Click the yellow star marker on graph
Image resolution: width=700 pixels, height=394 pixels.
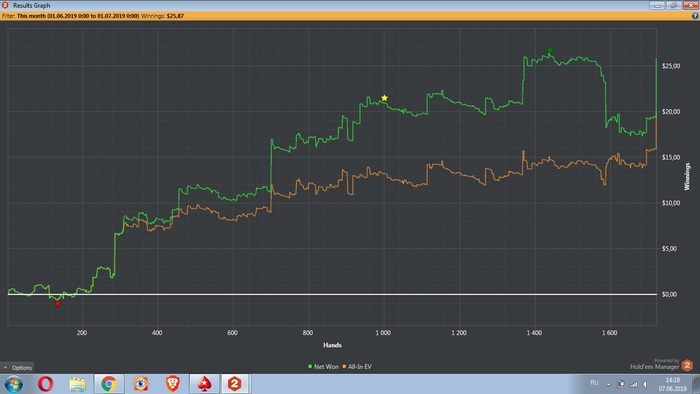tap(384, 98)
